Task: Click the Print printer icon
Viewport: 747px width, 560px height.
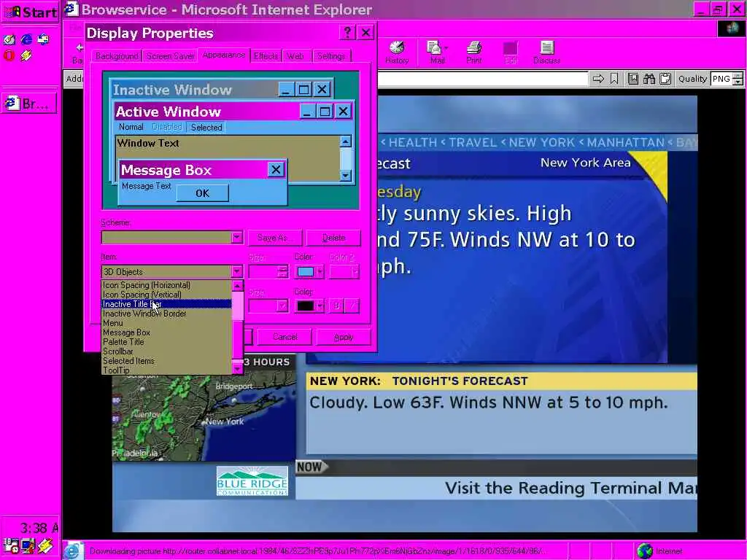Action: click(473, 48)
